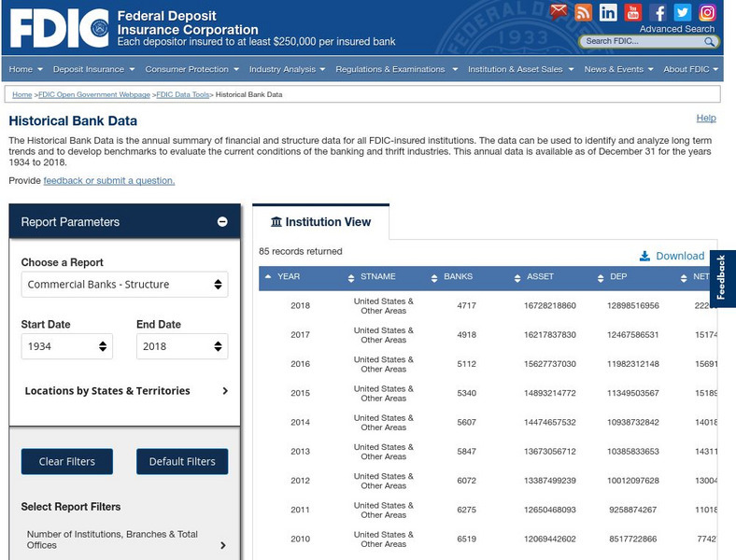Open the Deposit Insurance menu

pyautogui.click(x=93, y=69)
